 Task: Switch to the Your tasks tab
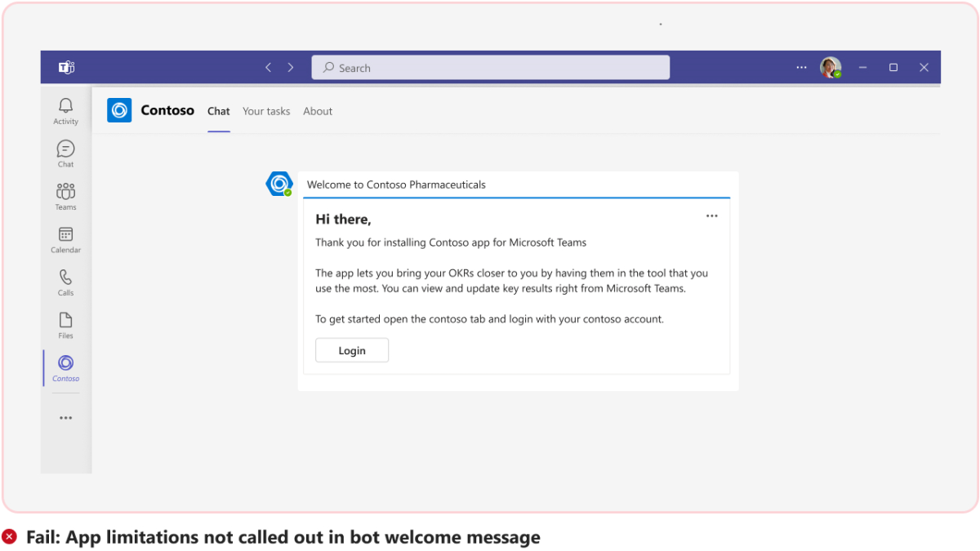[x=266, y=111]
